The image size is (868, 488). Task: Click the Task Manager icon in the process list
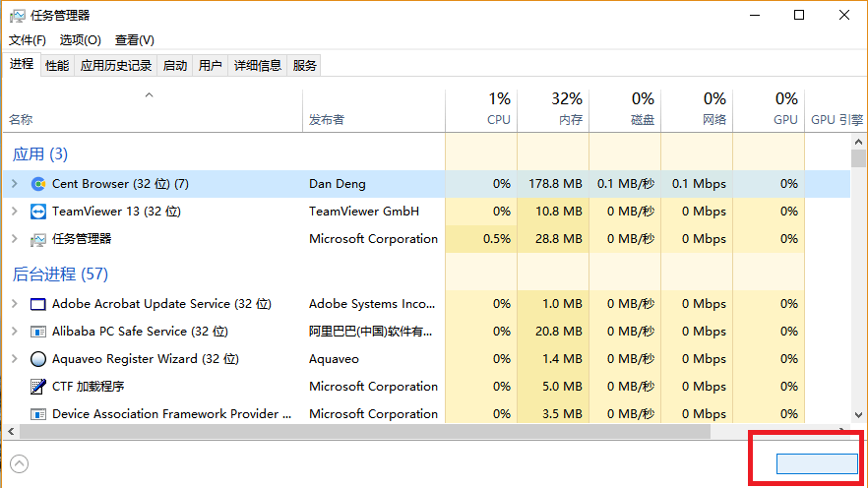(x=38, y=239)
